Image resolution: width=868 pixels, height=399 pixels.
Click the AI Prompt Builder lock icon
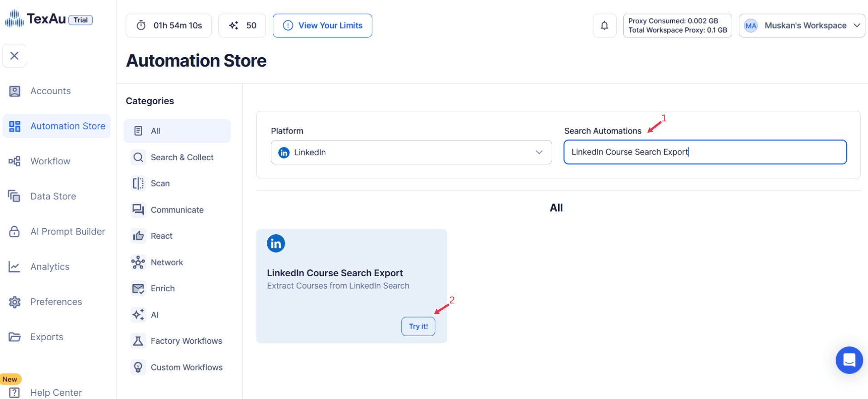coord(14,231)
